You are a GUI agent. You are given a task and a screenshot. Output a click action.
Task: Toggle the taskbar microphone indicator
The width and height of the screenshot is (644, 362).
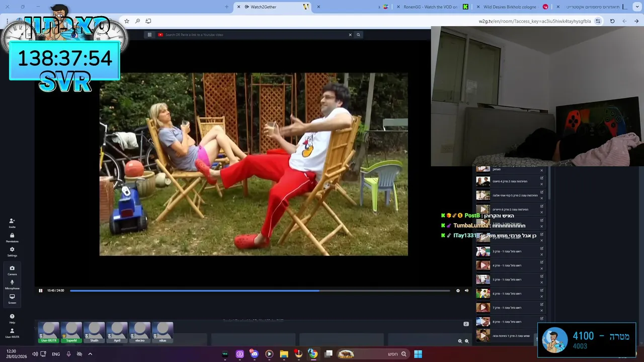click(69, 354)
